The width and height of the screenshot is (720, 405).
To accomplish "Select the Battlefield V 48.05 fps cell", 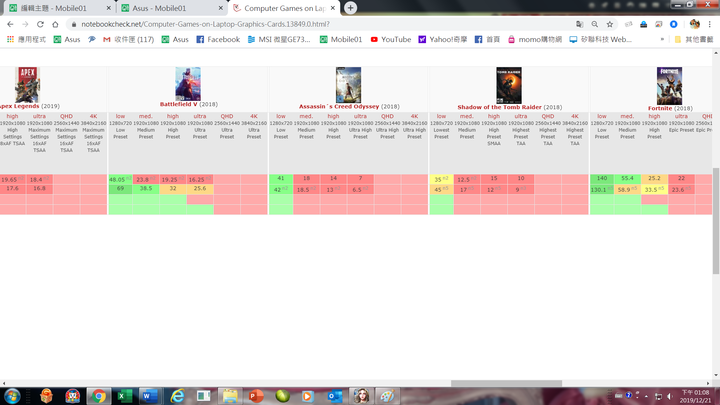I will click(120, 179).
